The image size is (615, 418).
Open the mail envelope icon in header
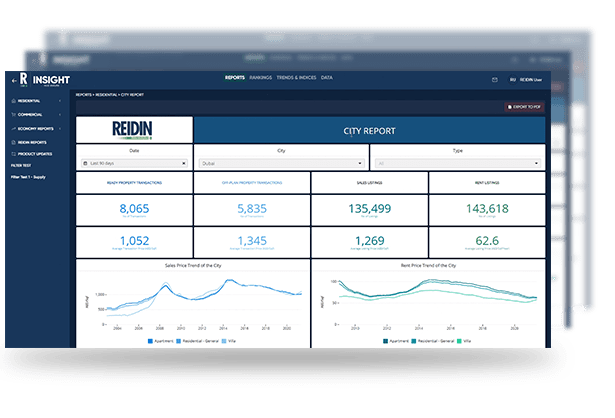point(495,80)
